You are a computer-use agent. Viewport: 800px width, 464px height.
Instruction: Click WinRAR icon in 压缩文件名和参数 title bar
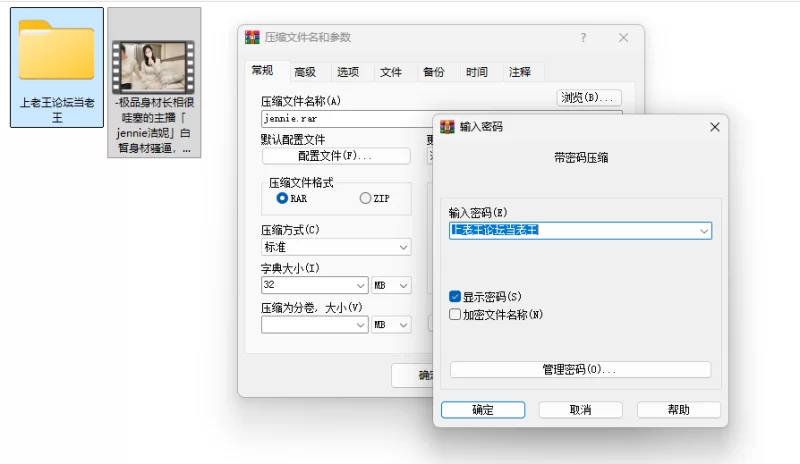tap(252, 37)
